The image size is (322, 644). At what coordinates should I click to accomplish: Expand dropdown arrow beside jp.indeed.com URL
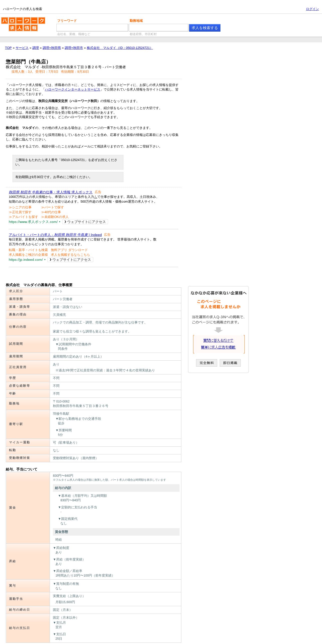tap(45, 260)
